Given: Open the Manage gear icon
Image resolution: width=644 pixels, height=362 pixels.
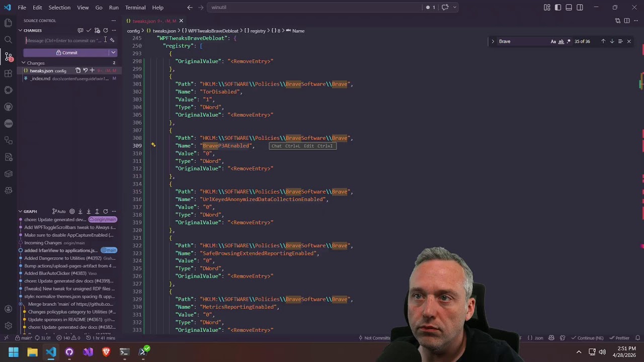Looking at the screenshot, I should [8, 325].
